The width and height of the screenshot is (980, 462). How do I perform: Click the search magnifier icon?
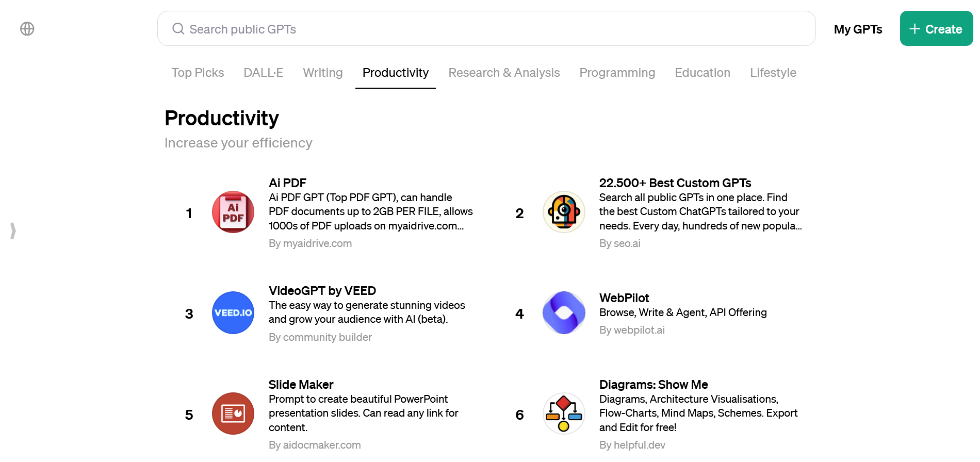tap(178, 29)
